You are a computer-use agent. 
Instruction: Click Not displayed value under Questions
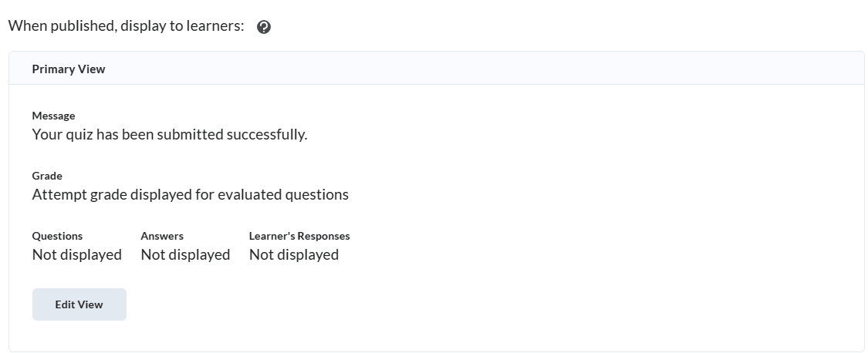pos(76,255)
